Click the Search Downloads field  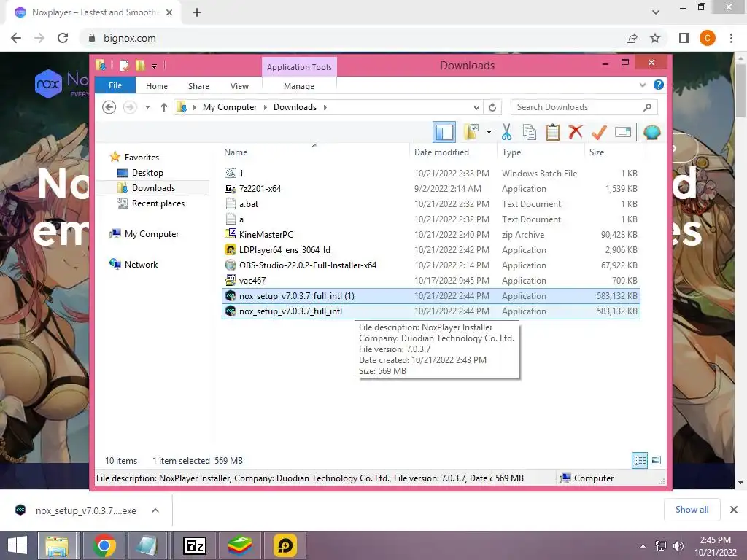coord(584,107)
